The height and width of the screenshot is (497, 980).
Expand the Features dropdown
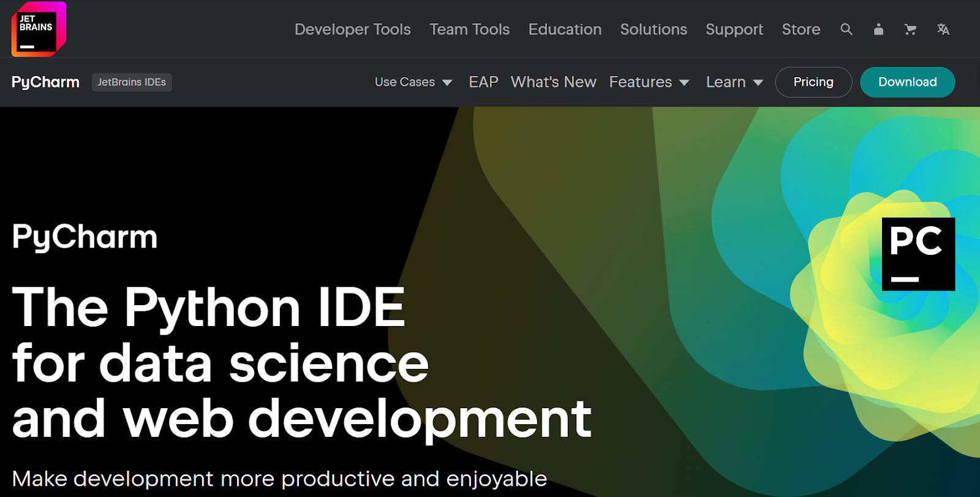[649, 82]
